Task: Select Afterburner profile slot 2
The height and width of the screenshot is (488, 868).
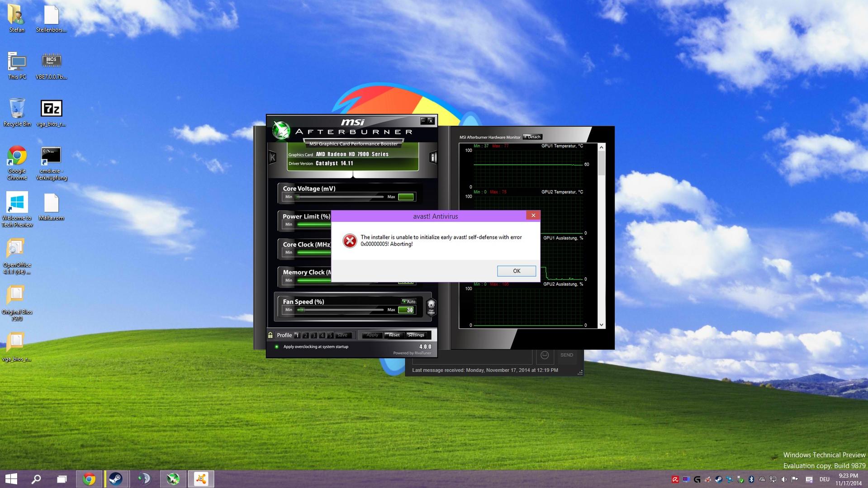Action: click(305, 335)
